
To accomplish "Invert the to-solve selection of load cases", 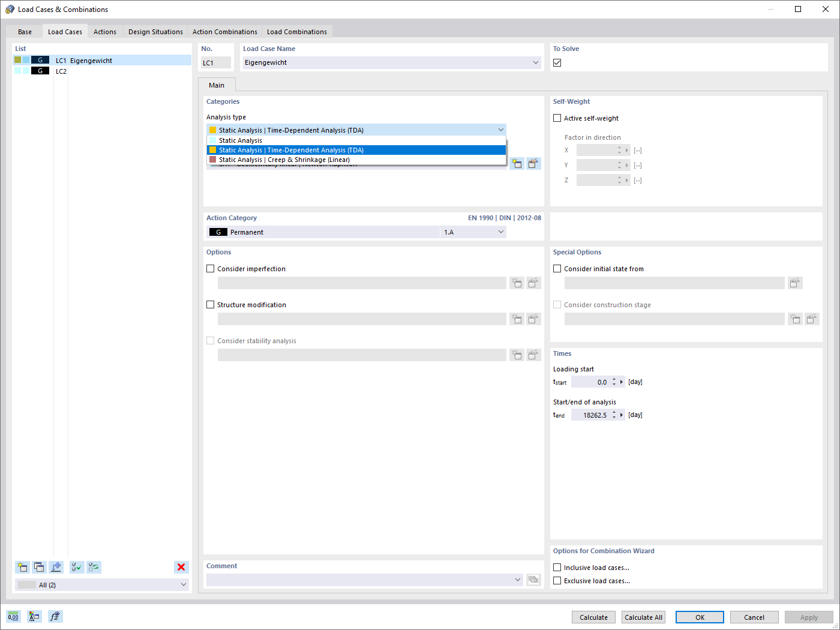I will pyautogui.click(x=93, y=567).
